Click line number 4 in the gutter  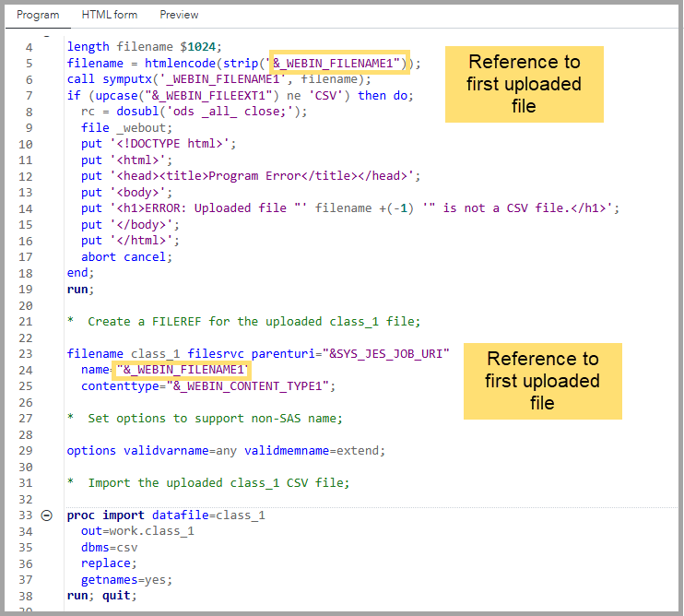click(28, 47)
